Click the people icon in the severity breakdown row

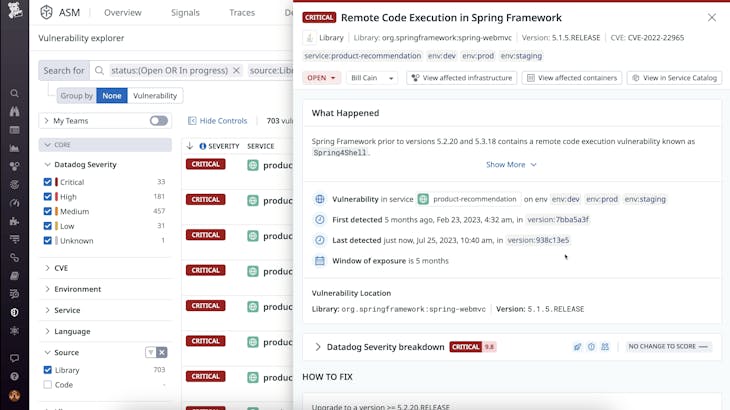605,347
